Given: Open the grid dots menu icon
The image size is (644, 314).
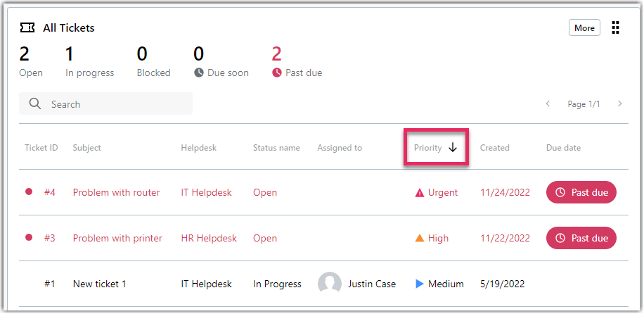Looking at the screenshot, I should [615, 27].
